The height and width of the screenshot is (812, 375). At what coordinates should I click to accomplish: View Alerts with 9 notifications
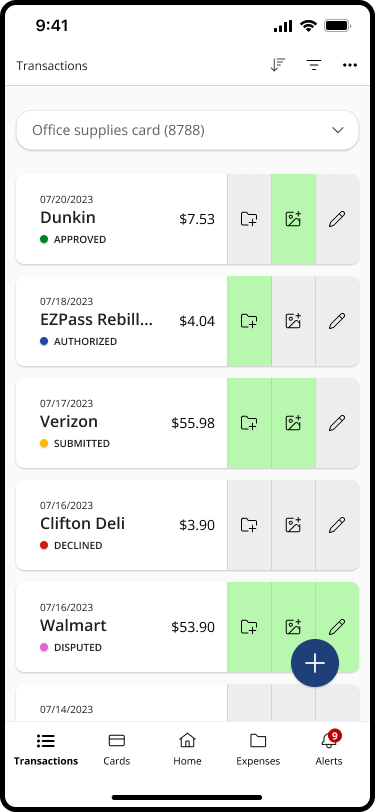[x=329, y=750]
